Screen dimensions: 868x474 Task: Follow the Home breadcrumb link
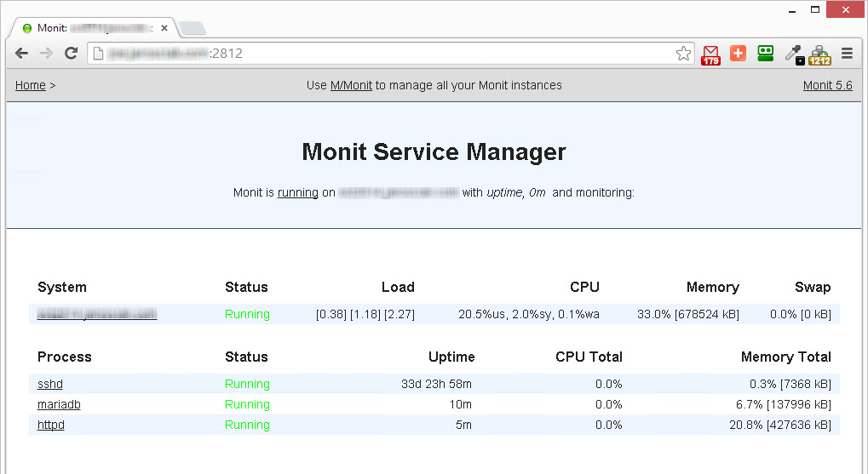point(31,85)
